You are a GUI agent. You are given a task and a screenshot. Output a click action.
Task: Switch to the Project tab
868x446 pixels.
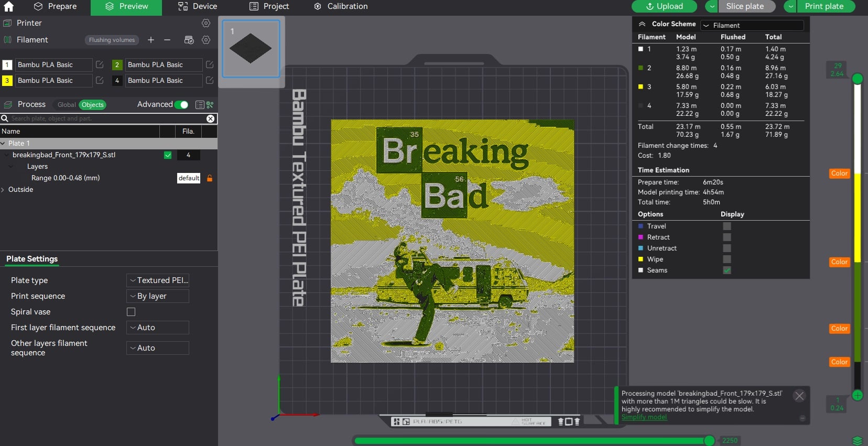(269, 6)
